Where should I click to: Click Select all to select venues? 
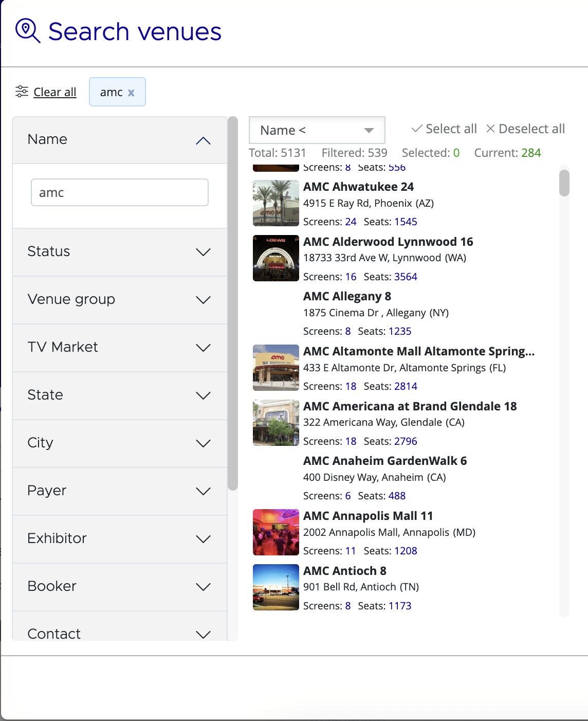[x=450, y=129]
